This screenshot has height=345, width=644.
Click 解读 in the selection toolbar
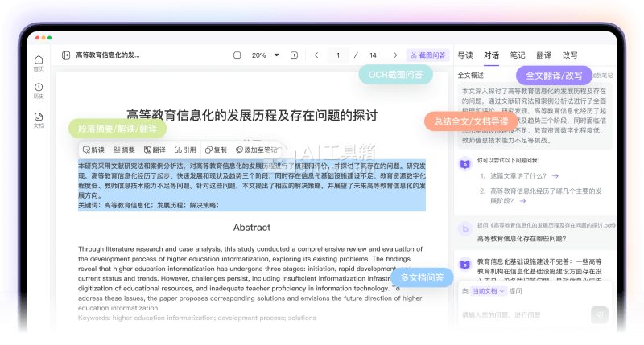[93, 150]
